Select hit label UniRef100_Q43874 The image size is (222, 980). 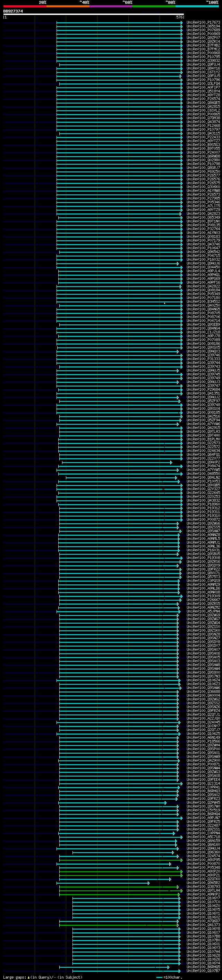203,122
